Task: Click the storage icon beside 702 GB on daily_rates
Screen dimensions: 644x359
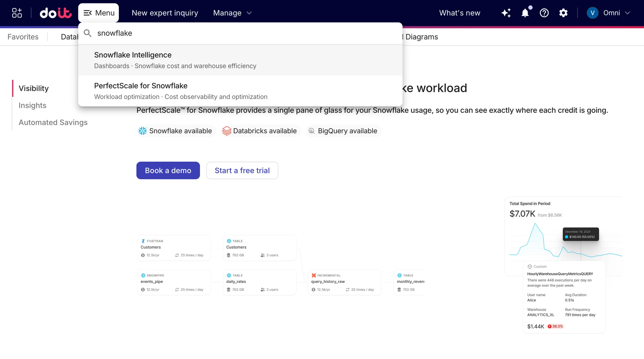Action: click(x=229, y=290)
